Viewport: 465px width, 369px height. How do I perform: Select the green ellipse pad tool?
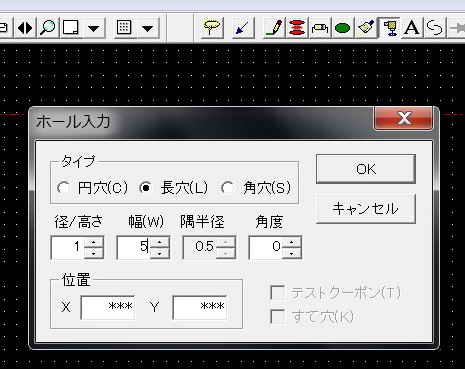click(342, 28)
